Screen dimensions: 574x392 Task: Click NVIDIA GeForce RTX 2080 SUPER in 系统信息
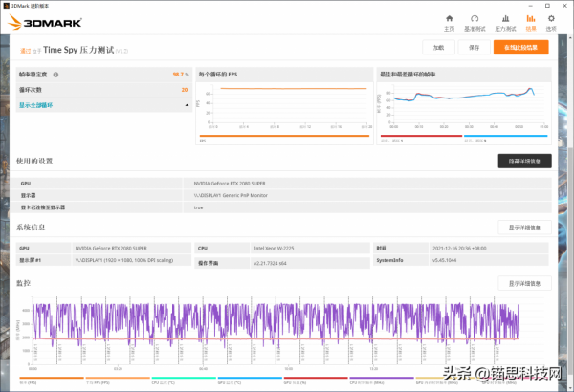click(111, 249)
